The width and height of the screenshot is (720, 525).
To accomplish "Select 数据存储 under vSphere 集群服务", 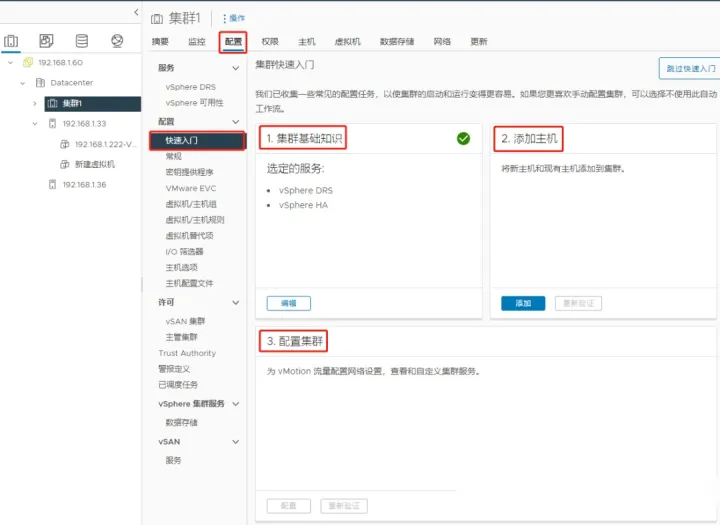I will pos(181,423).
